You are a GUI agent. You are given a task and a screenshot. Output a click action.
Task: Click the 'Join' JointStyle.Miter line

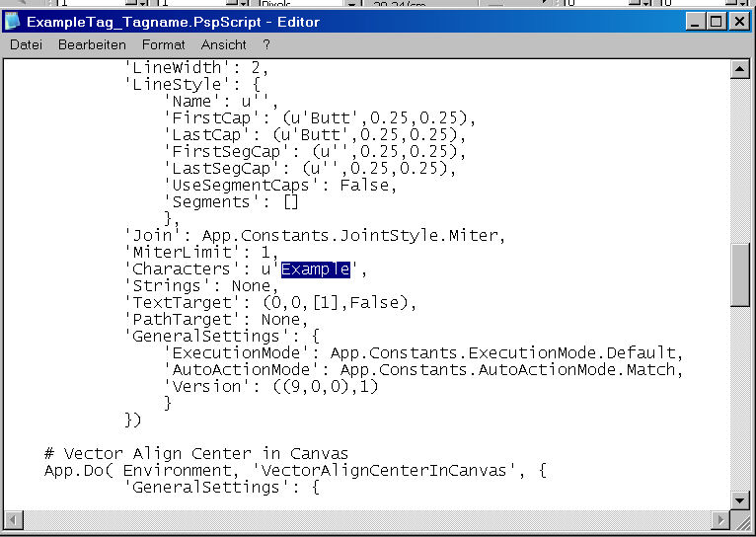(315, 236)
